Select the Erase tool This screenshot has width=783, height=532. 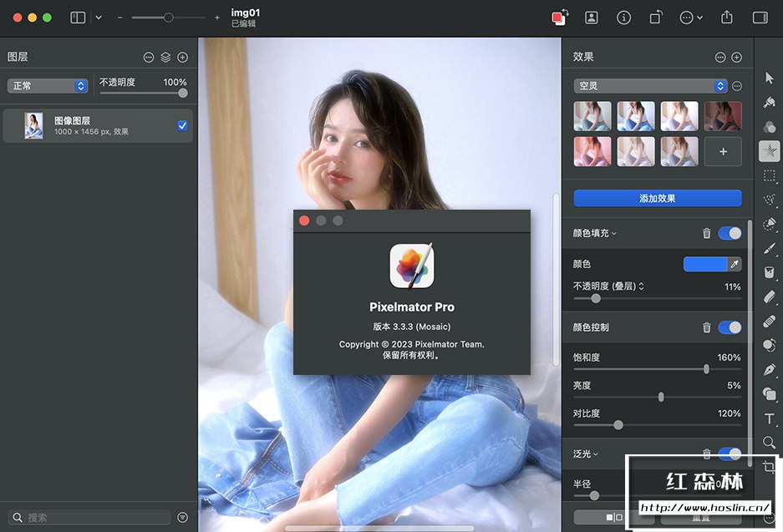769,297
